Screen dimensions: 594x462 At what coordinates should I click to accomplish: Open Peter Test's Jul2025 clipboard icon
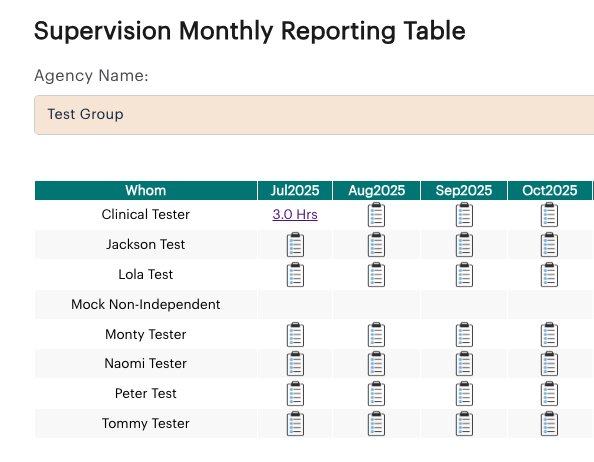pos(295,393)
